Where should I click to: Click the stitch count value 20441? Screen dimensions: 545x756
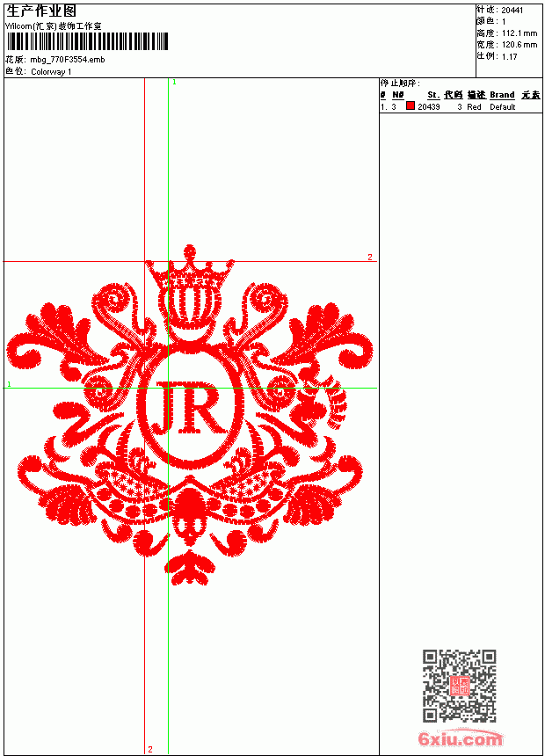coord(512,11)
